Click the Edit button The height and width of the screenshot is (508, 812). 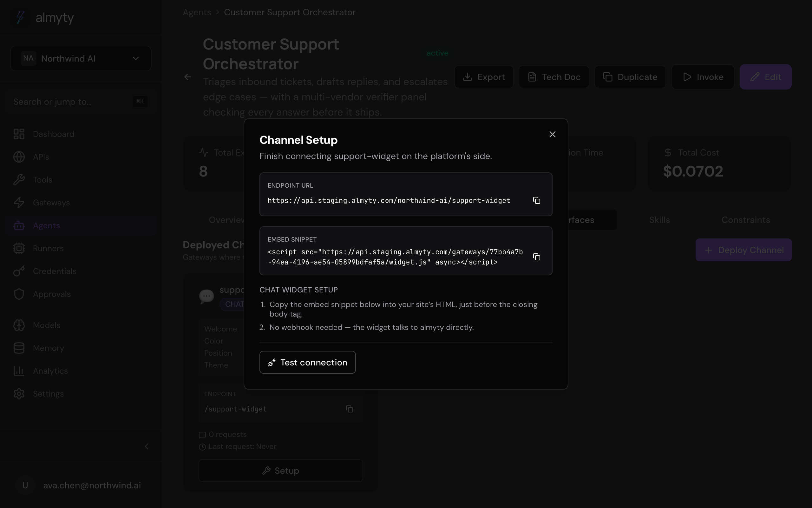pos(766,77)
